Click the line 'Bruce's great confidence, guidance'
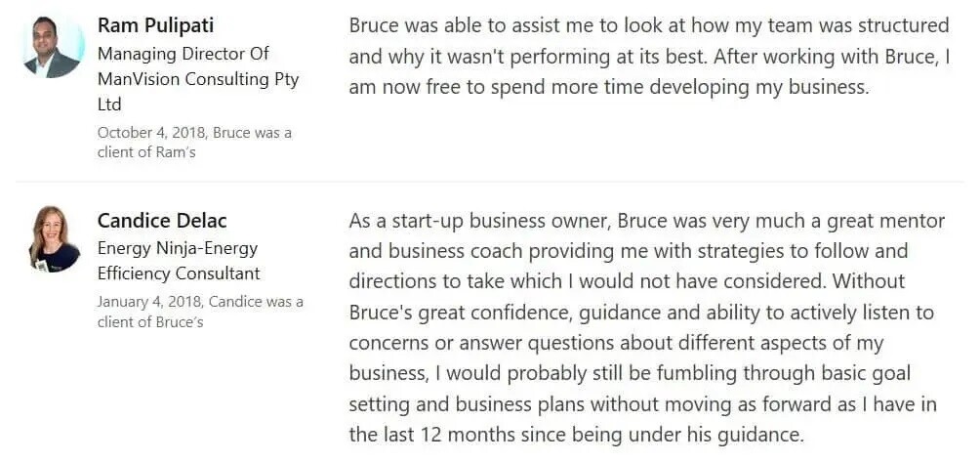980x462 pixels. 641,312
